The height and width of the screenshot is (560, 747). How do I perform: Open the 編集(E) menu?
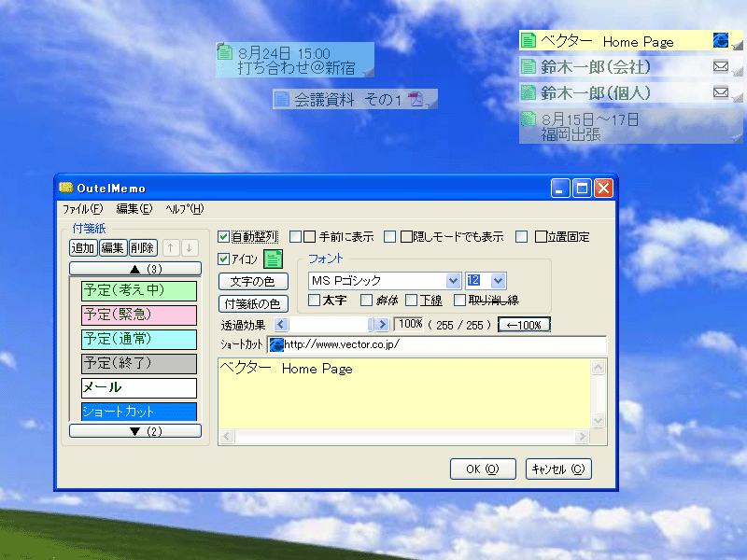[x=134, y=208]
